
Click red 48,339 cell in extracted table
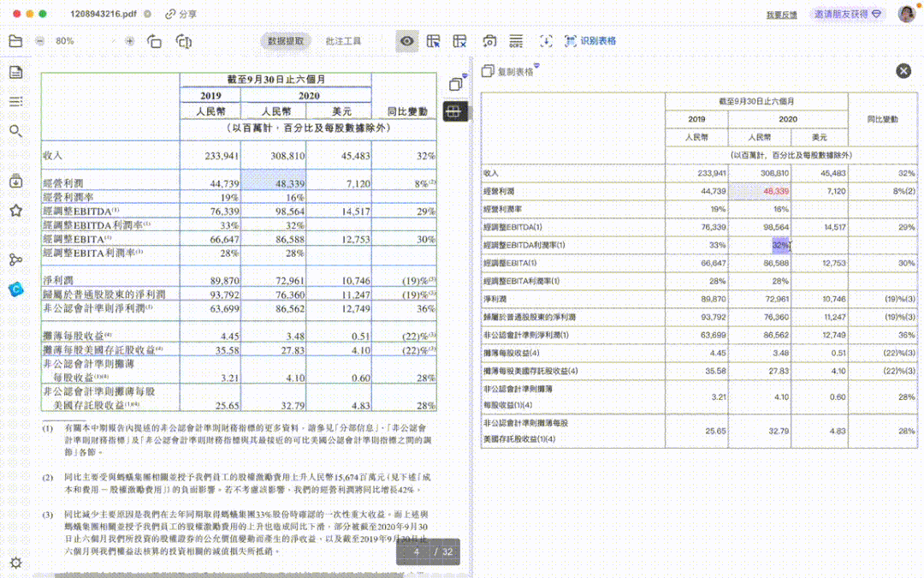pyautogui.click(x=760, y=191)
